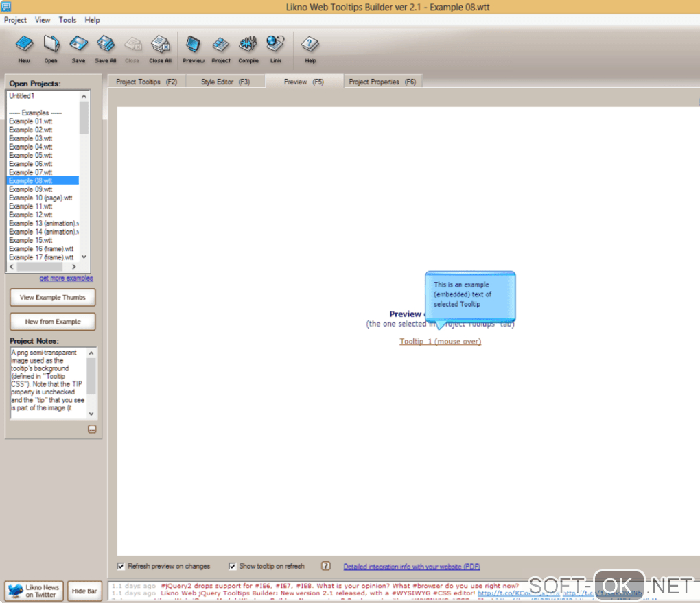Open the Project menu

click(15, 20)
